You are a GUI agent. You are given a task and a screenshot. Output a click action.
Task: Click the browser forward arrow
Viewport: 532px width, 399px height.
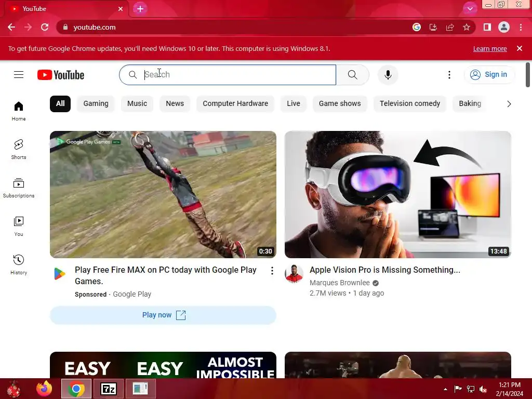point(28,27)
